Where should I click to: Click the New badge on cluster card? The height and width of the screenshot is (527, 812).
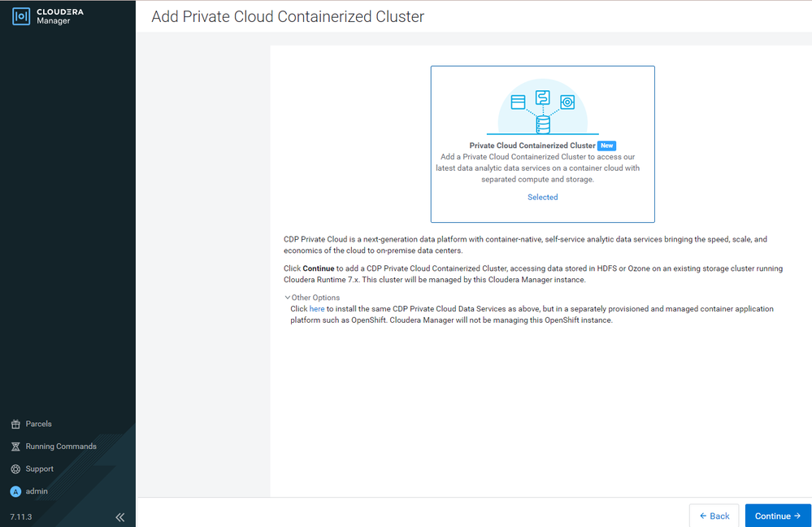606,146
